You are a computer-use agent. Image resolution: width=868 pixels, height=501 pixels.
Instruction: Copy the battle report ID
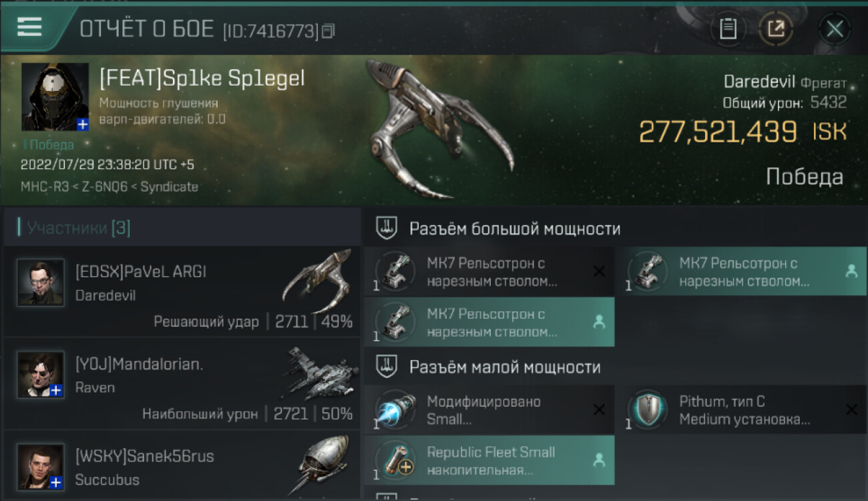(x=328, y=31)
